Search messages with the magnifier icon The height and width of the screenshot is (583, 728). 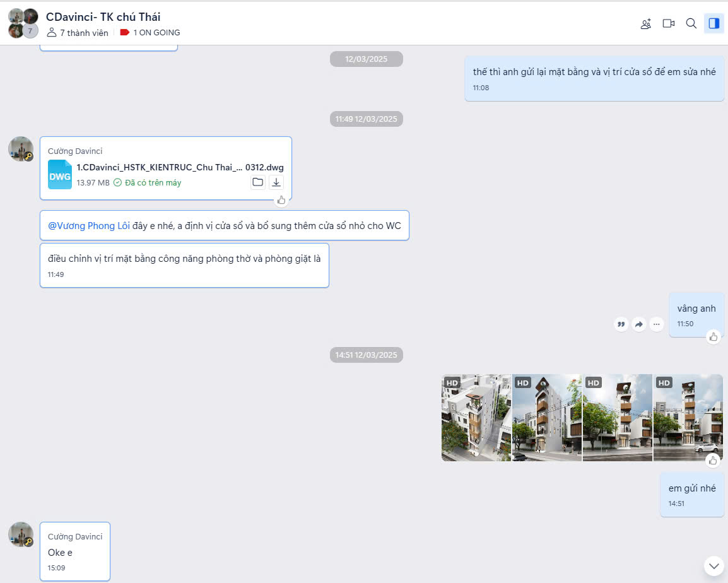point(691,23)
